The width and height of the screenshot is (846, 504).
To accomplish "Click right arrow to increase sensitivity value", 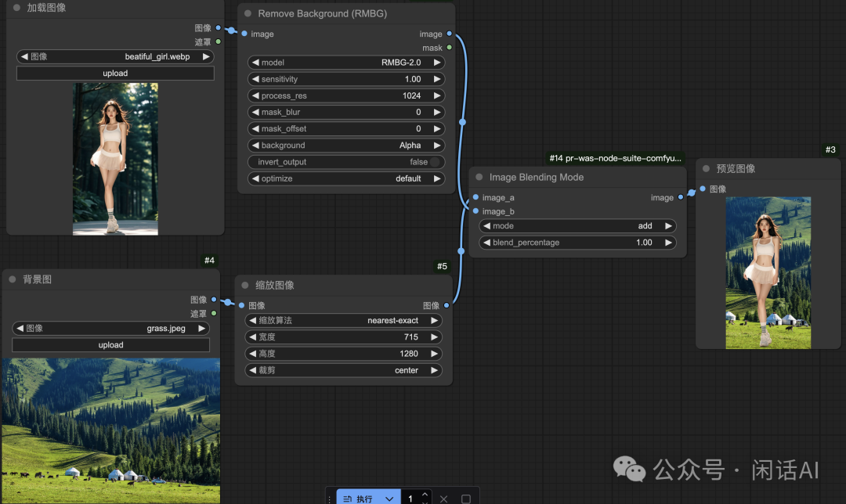I will 436,79.
